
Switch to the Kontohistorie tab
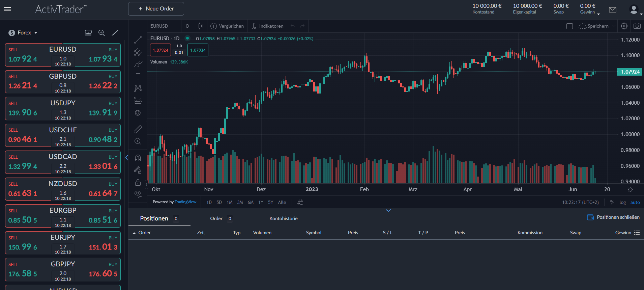click(x=284, y=218)
